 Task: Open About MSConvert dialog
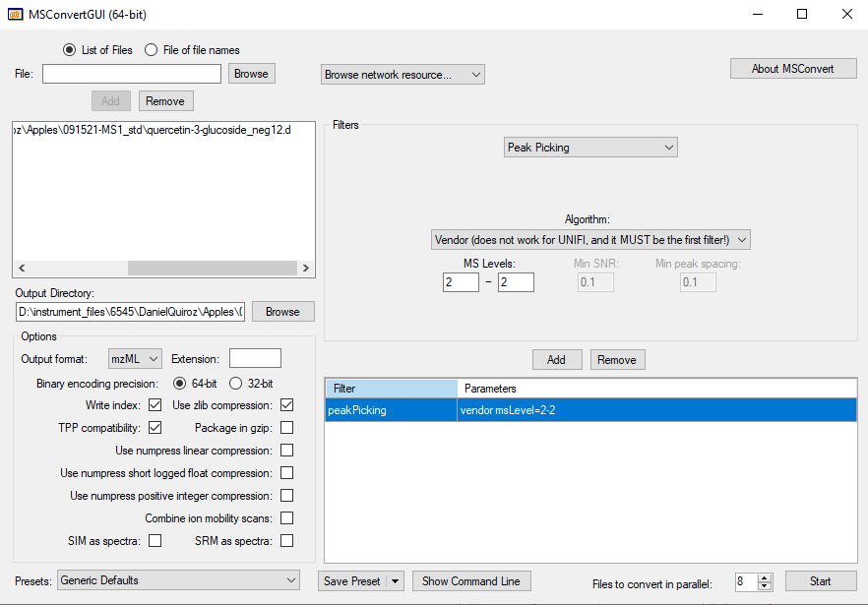tap(793, 69)
